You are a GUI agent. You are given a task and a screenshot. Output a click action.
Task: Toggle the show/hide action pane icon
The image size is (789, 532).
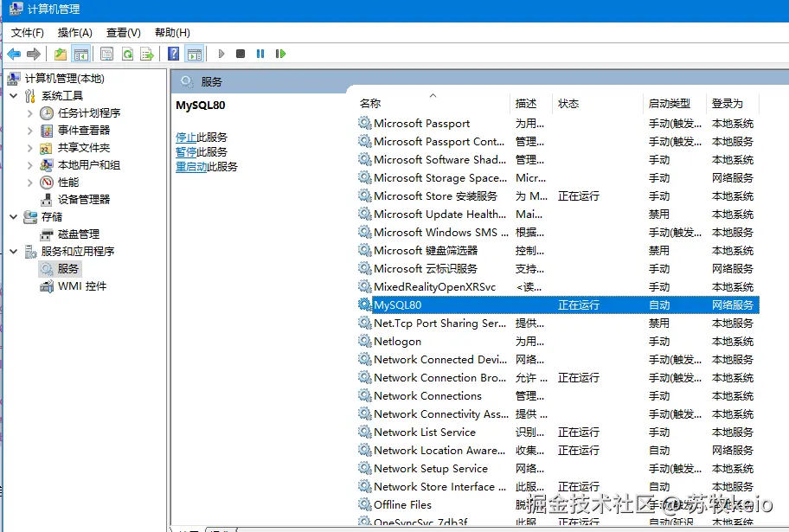195,54
